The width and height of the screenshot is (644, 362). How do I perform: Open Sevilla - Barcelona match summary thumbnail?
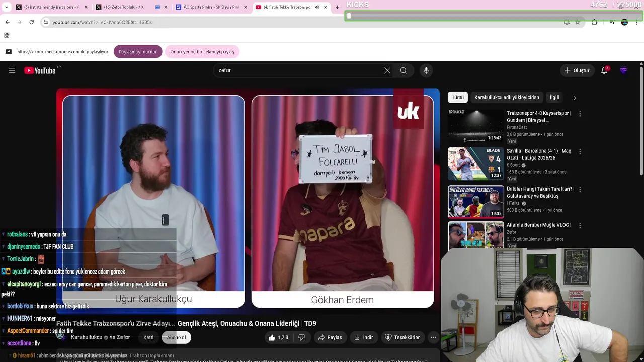475,164
